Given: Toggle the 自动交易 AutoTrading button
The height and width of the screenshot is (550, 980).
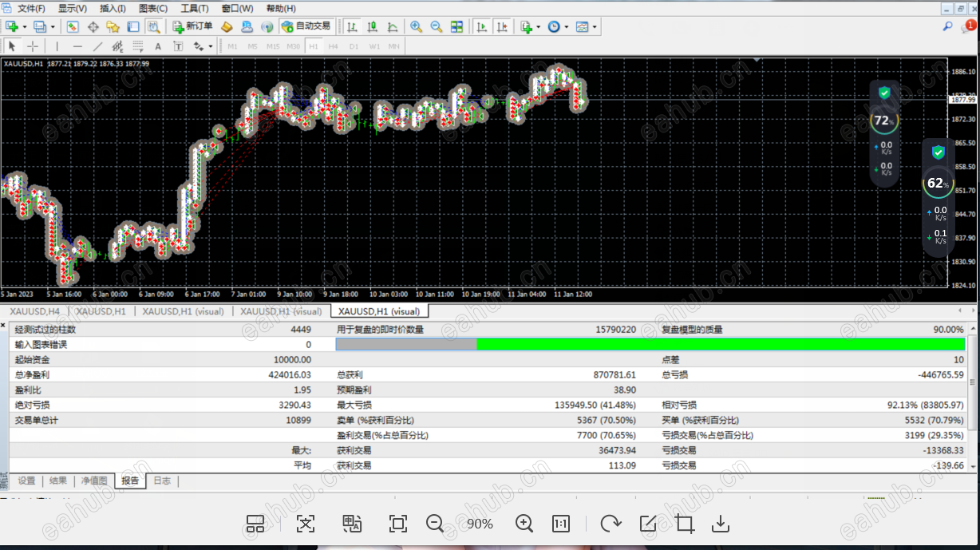Looking at the screenshot, I should (306, 26).
